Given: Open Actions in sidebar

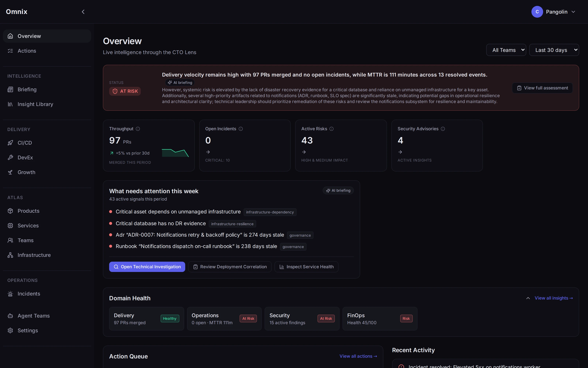Looking at the screenshot, I should point(47,51).
